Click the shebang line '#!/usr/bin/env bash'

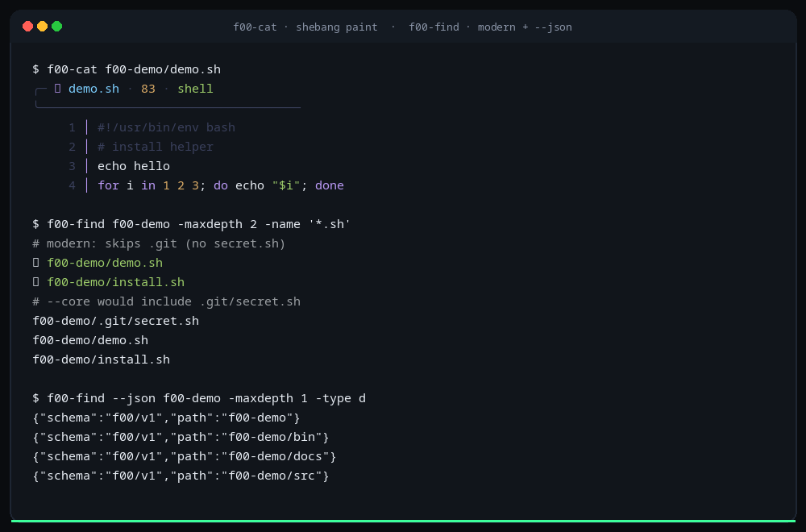click(x=166, y=127)
